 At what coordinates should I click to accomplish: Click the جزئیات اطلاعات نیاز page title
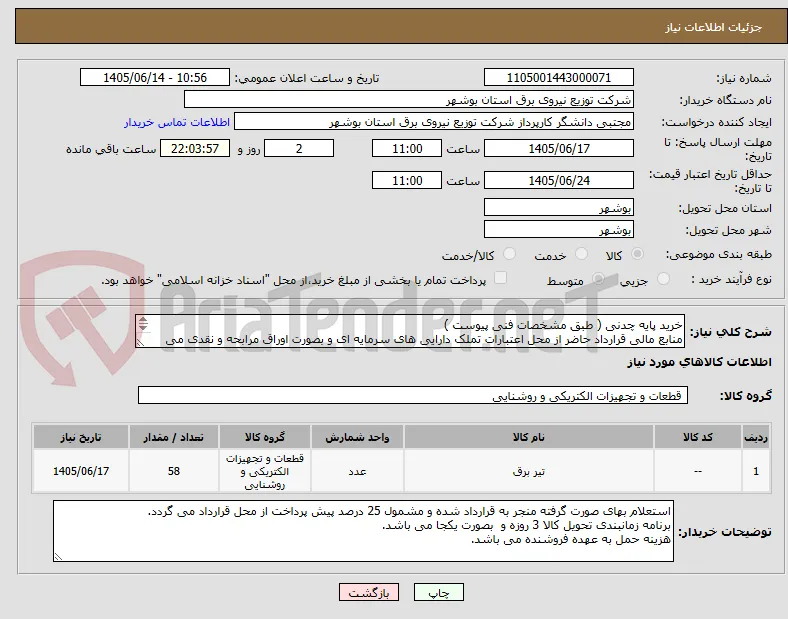click(x=714, y=27)
